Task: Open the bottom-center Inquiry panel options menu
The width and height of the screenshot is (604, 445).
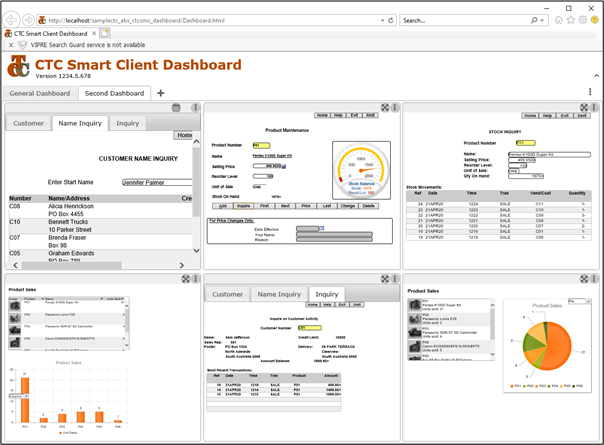Action: tap(395, 279)
